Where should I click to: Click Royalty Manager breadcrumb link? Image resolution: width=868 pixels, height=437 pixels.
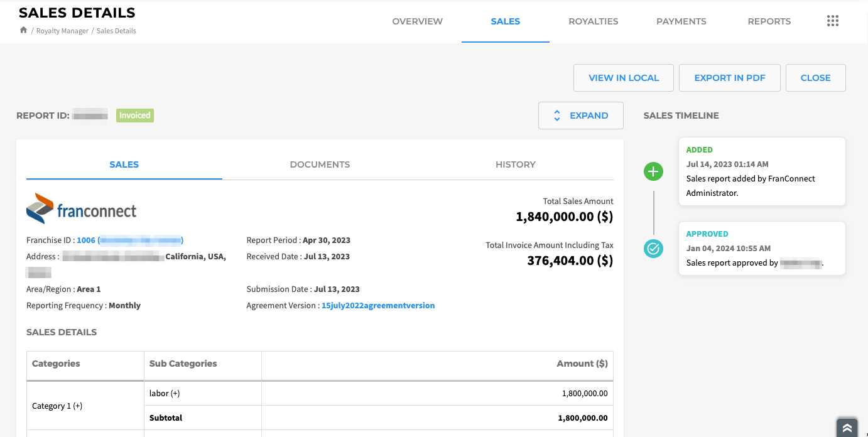[x=62, y=31]
